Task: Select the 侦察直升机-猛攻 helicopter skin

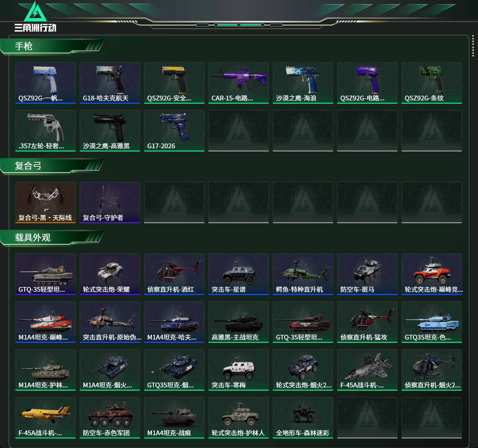Action: tap(367, 322)
